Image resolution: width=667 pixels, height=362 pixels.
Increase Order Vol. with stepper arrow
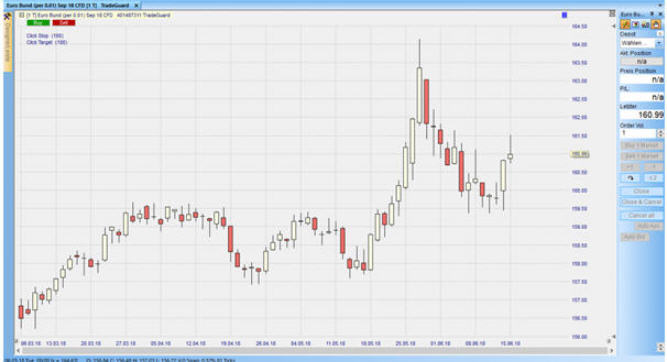coord(660,132)
